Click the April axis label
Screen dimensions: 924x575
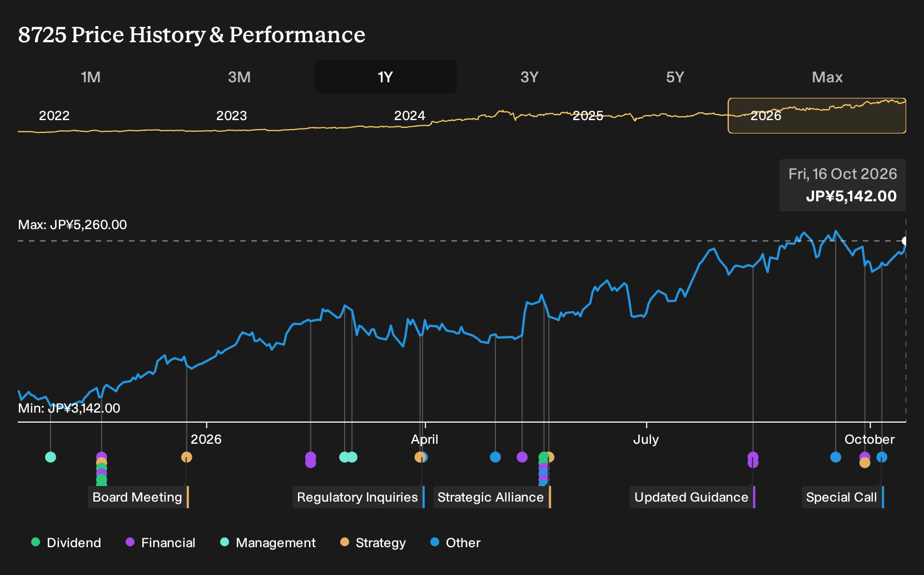424,439
